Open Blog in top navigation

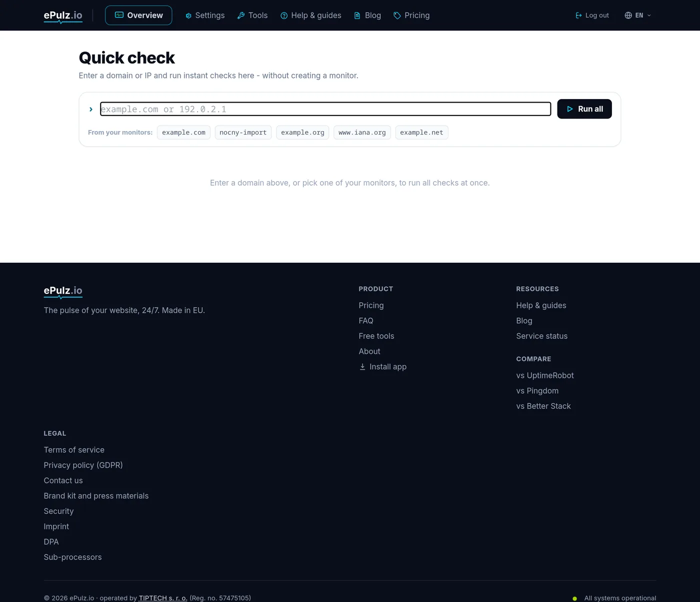pos(367,16)
